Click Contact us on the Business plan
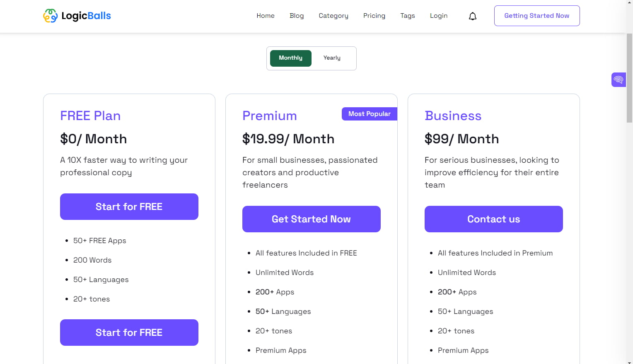This screenshot has width=633, height=364. (493, 219)
